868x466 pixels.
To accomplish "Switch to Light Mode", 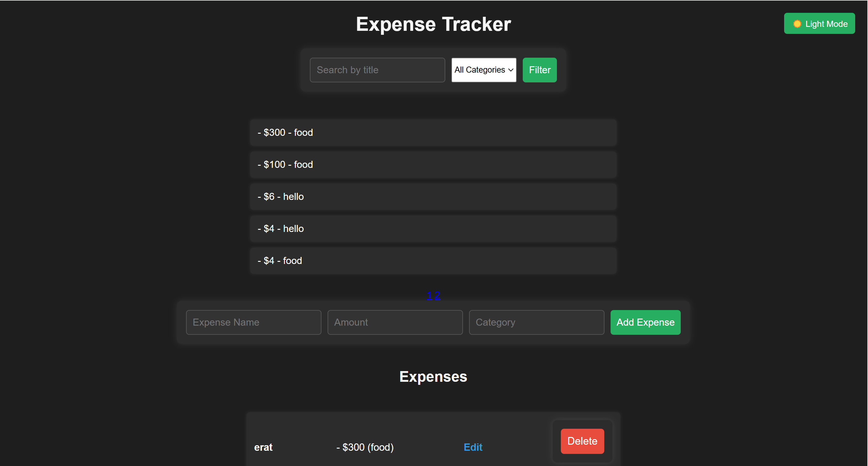I will [x=820, y=23].
